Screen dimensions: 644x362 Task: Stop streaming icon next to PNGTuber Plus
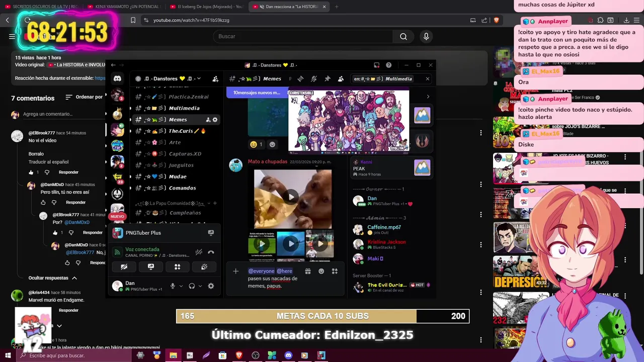(211, 233)
